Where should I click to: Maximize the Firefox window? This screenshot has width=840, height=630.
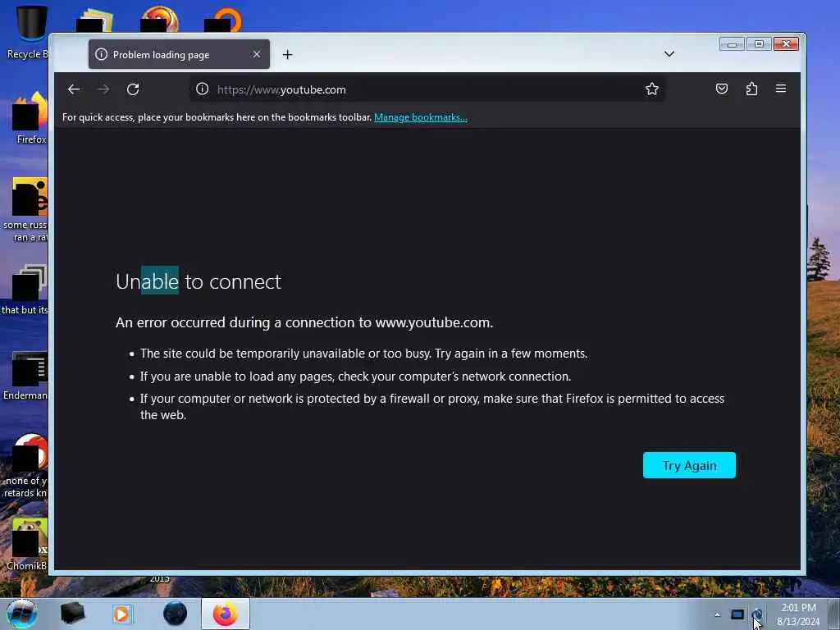pos(759,44)
